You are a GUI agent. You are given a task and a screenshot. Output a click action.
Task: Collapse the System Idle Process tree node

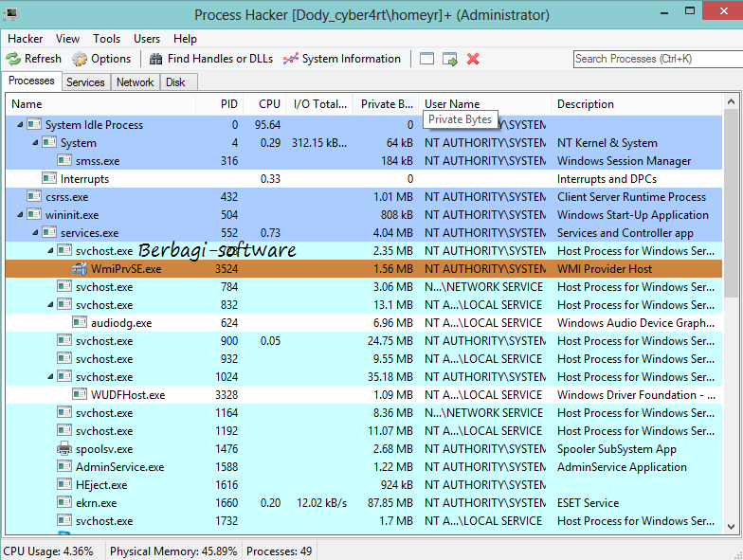coord(20,125)
